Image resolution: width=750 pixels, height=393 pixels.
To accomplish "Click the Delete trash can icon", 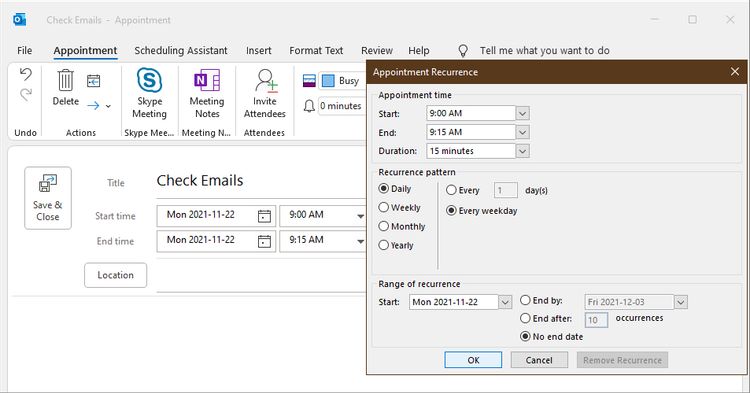I will (x=66, y=79).
